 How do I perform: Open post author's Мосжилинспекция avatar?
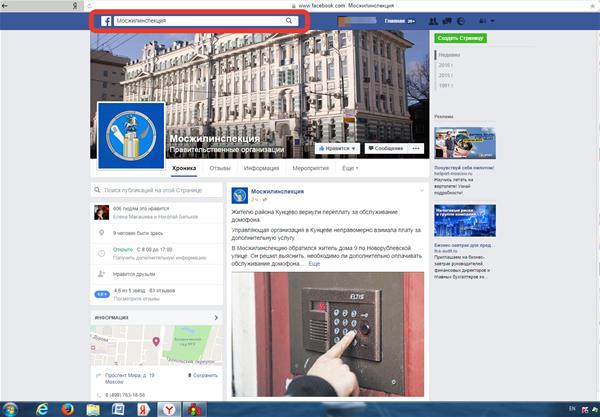(240, 195)
